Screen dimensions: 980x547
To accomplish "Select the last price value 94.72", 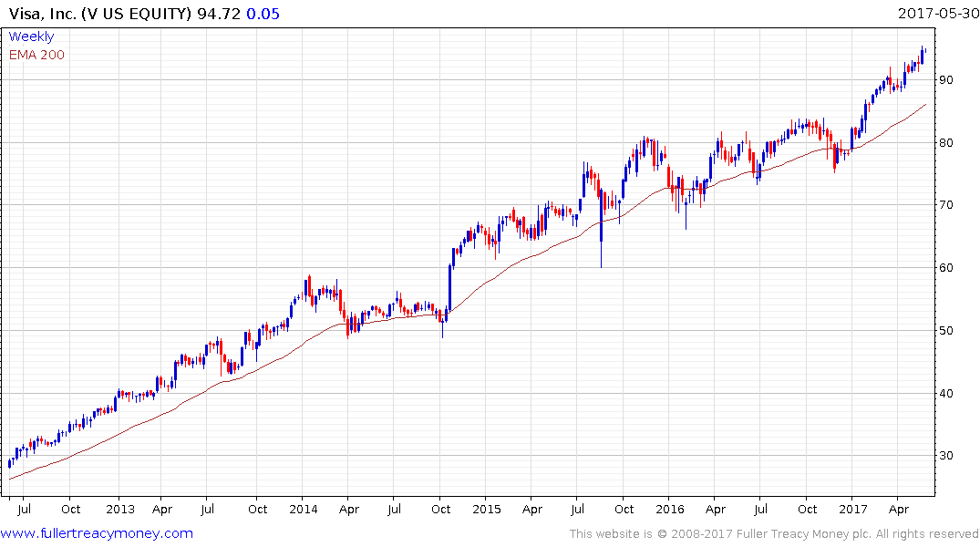I will tap(219, 14).
